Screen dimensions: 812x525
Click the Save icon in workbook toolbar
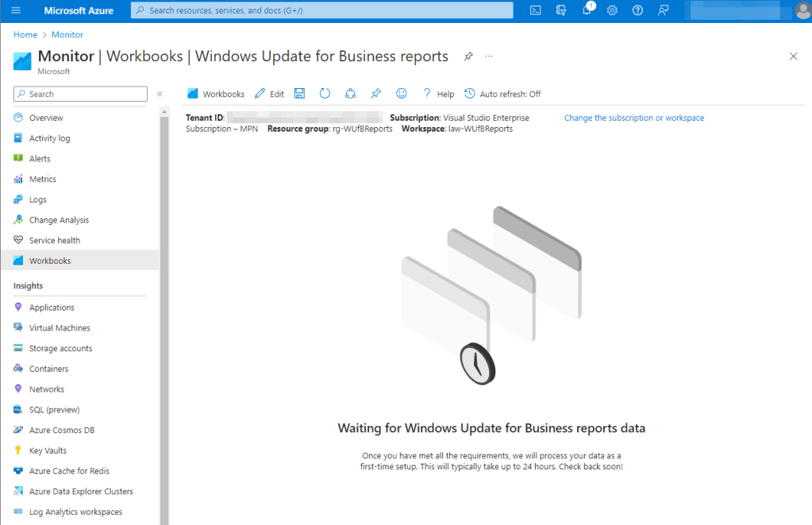click(x=299, y=94)
